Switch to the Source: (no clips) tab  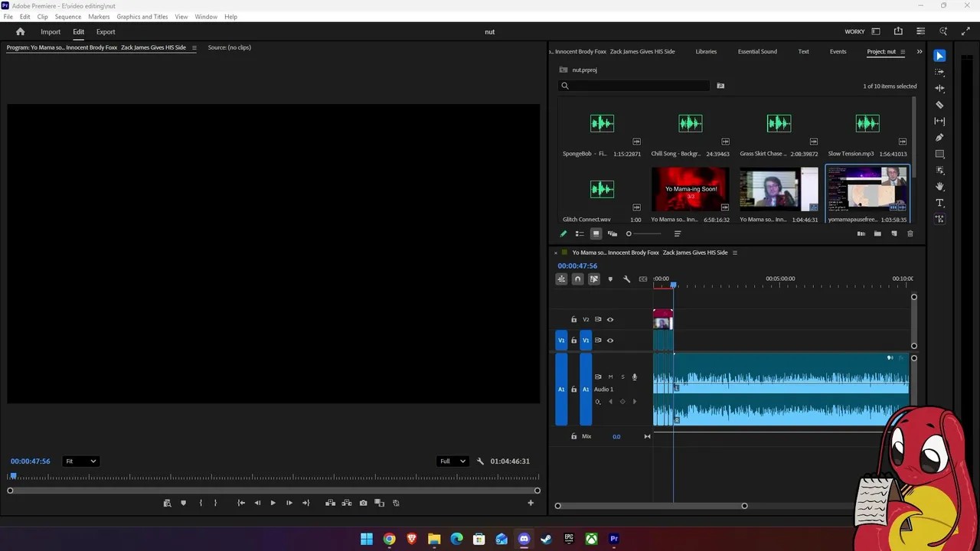(230, 47)
